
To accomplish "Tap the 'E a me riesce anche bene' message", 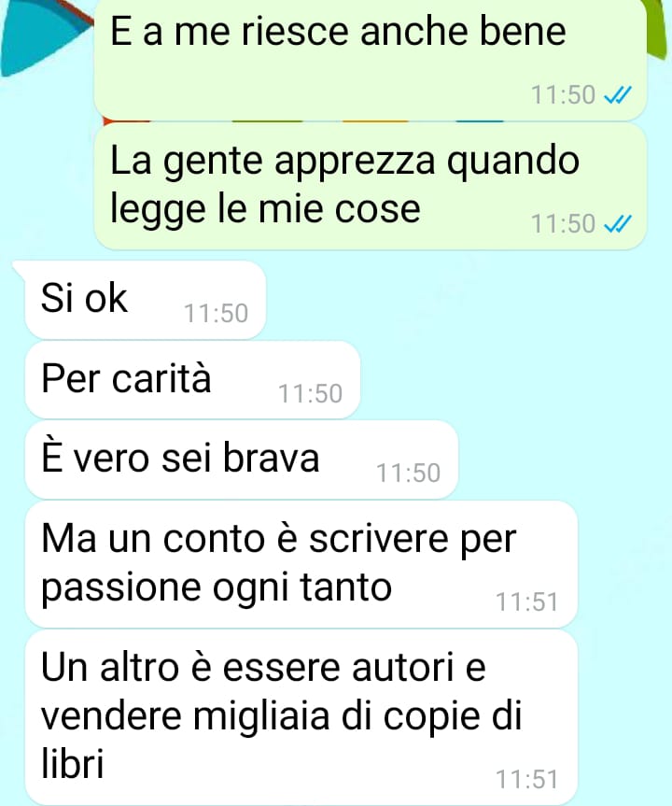I will pos(370,59).
